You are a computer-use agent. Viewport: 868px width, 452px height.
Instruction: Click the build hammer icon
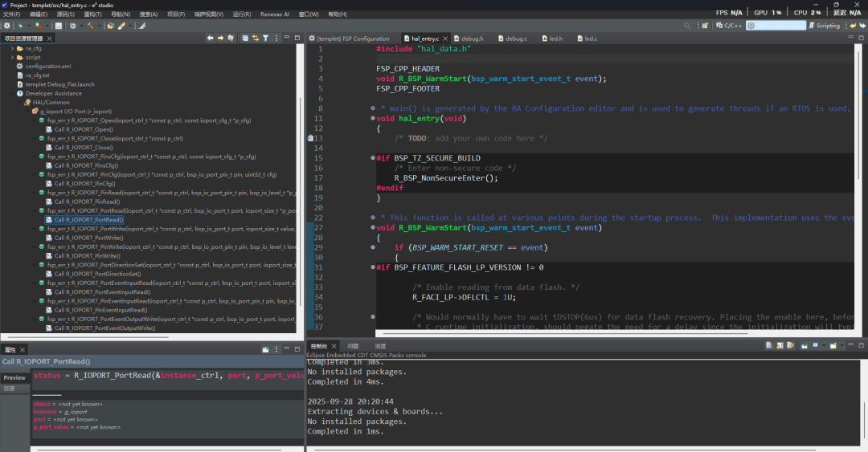click(91, 26)
